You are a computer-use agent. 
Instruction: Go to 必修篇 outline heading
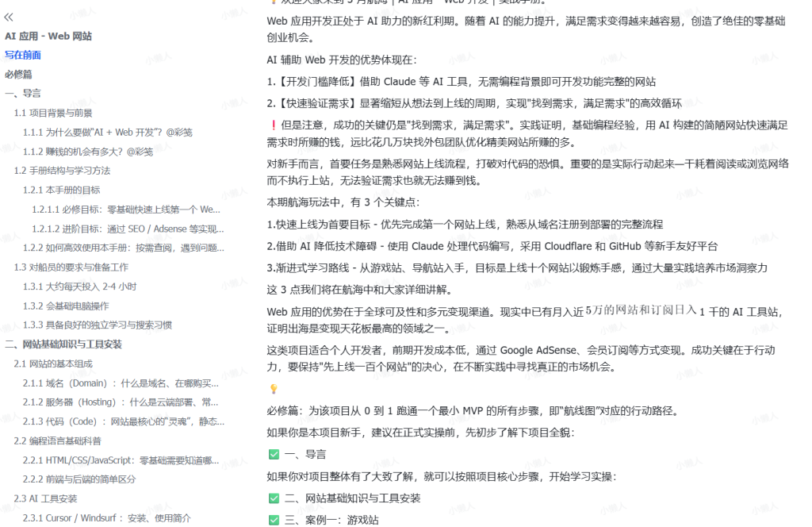(x=19, y=74)
